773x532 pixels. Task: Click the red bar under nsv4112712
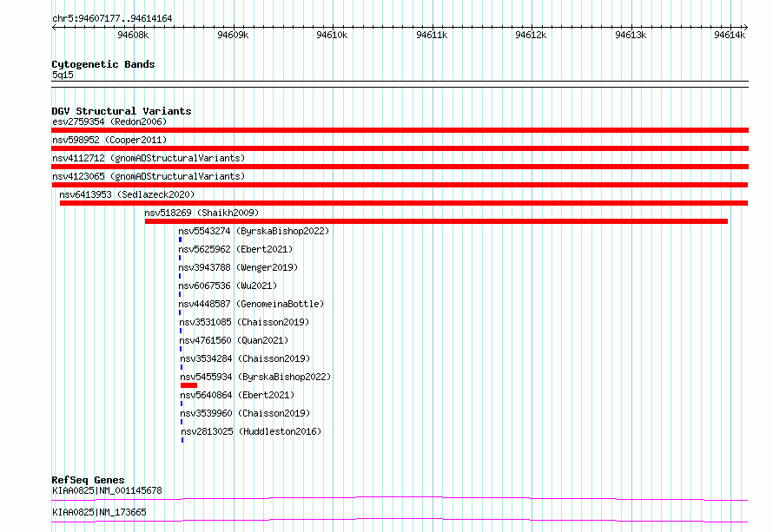click(x=400, y=167)
